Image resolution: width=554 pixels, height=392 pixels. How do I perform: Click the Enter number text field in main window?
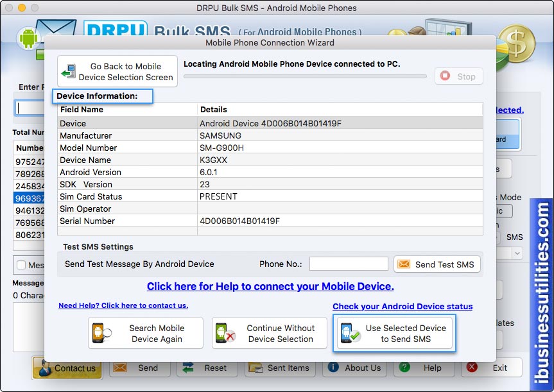(x=30, y=108)
